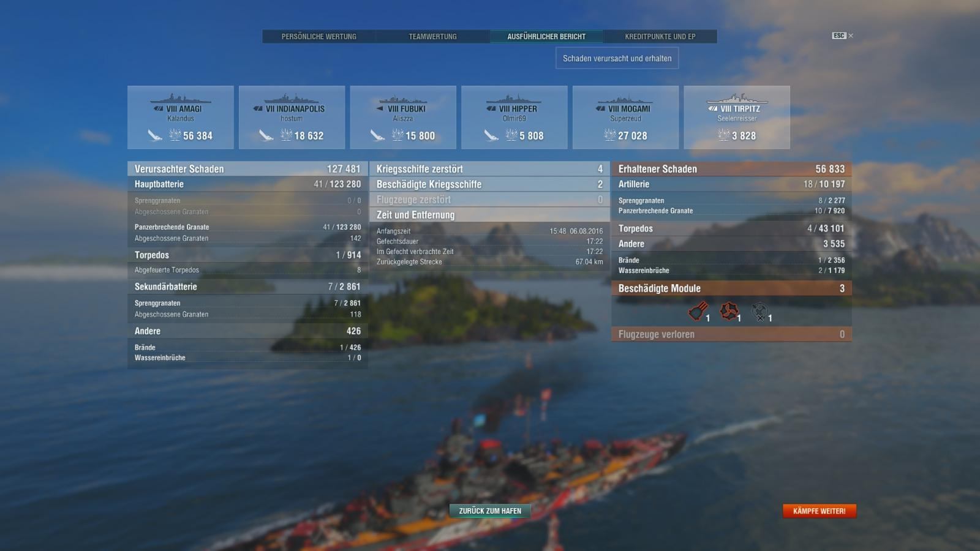Click the damaged main gun module icon
This screenshot has width=980, height=551.
coord(698,312)
